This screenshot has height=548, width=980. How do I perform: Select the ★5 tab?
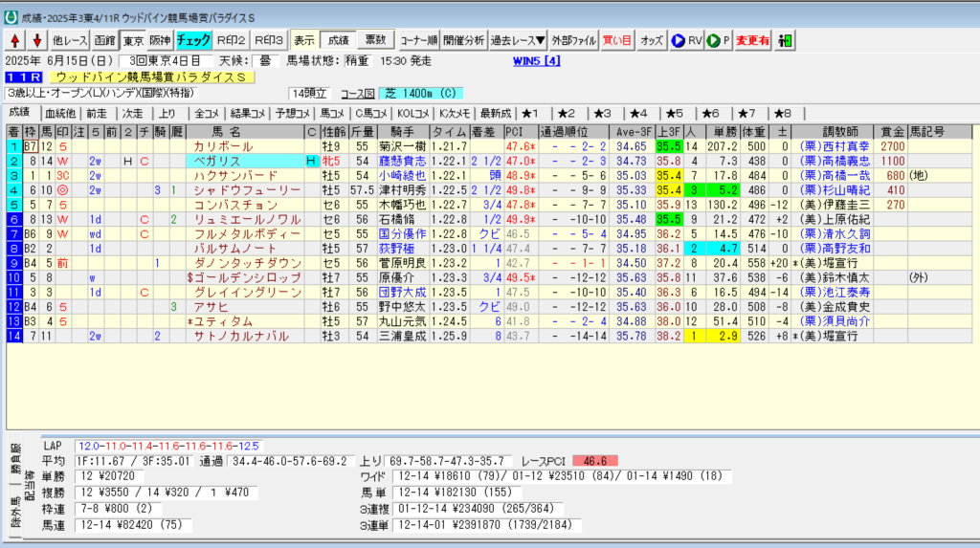675,113
